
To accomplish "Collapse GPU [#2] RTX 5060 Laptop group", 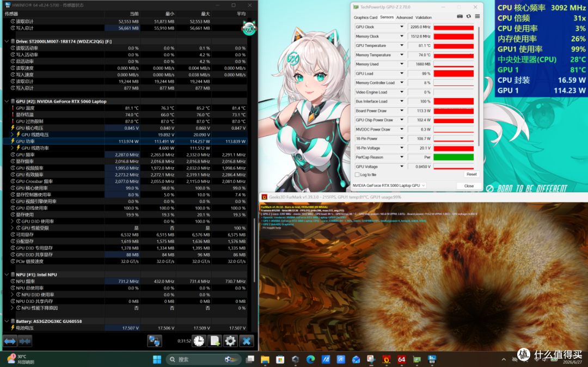I will 7,101.
